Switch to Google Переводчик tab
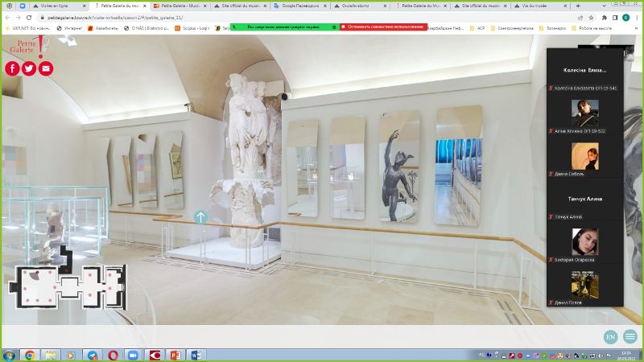Viewport: 644px width, 362px height. (x=299, y=6)
